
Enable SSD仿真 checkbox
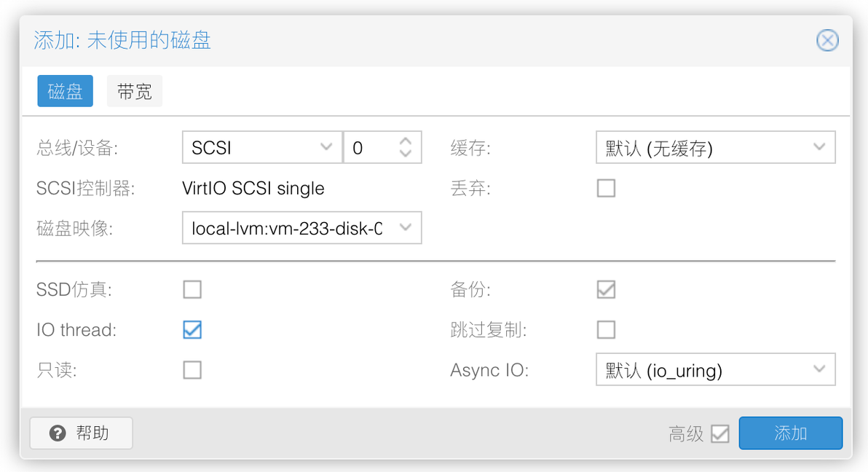tap(192, 290)
